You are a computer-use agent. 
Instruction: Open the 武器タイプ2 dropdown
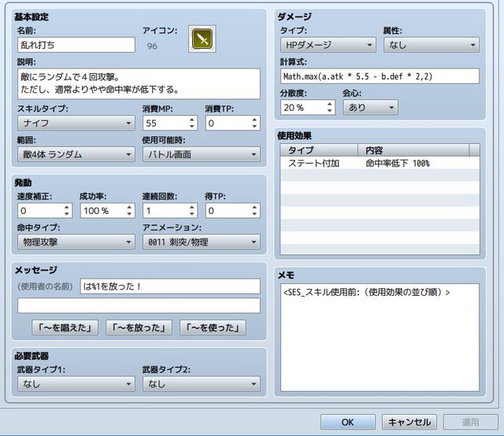[x=202, y=384]
